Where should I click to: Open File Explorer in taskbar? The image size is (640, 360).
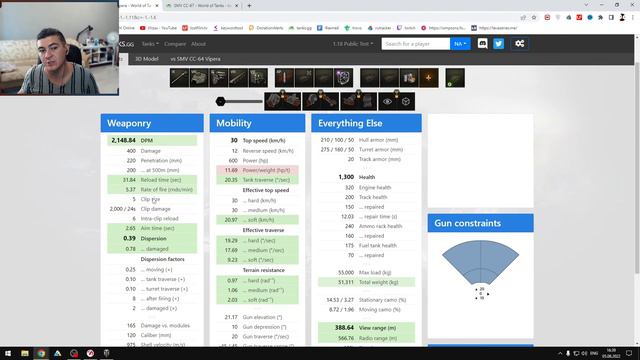(x=25, y=353)
